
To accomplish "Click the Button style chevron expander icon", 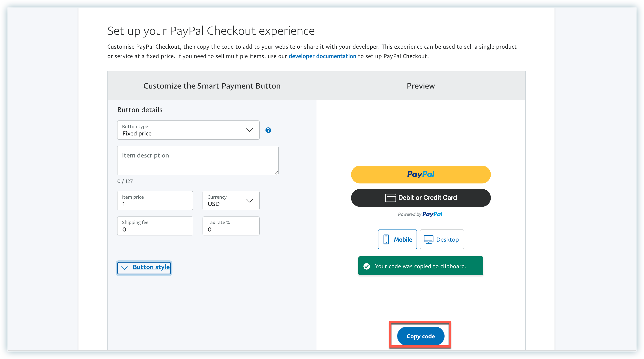I will point(125,267).
